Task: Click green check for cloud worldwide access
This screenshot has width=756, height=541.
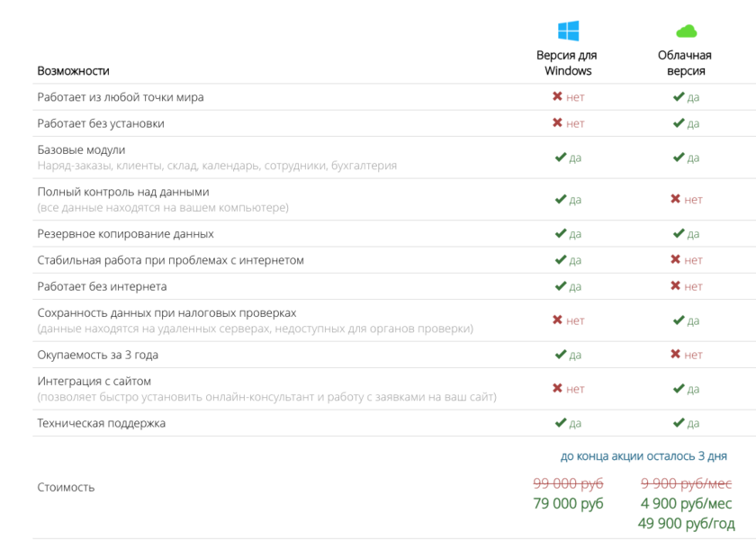Action: pyautogui.click(x=678, y=97)
